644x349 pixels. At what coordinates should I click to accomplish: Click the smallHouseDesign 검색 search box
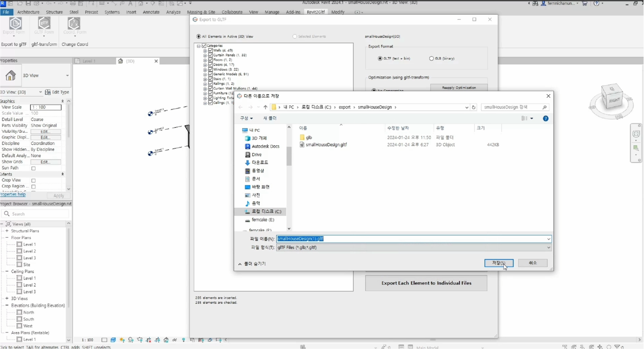click(x=515, y=107)
